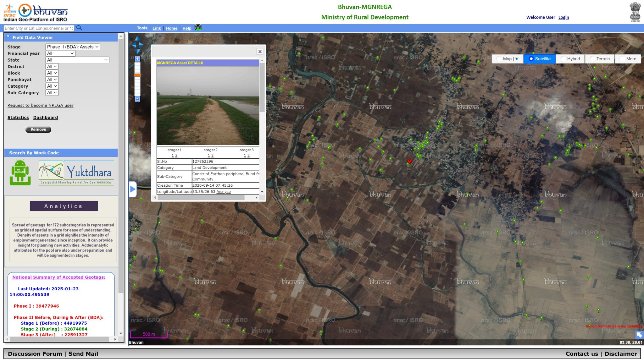The height and width of the screenshot is (362, 644).
Task: Click the Home menu item
Action: click(x=172, y=28)
